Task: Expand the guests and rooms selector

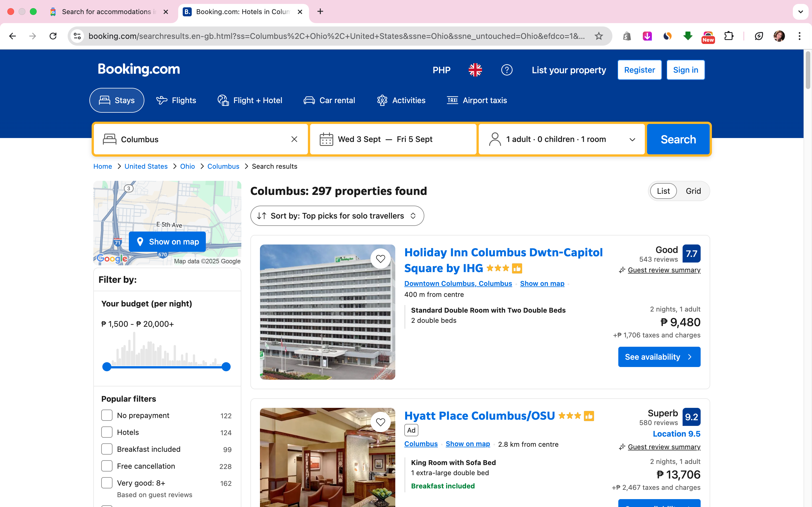Action: (561, 139)
